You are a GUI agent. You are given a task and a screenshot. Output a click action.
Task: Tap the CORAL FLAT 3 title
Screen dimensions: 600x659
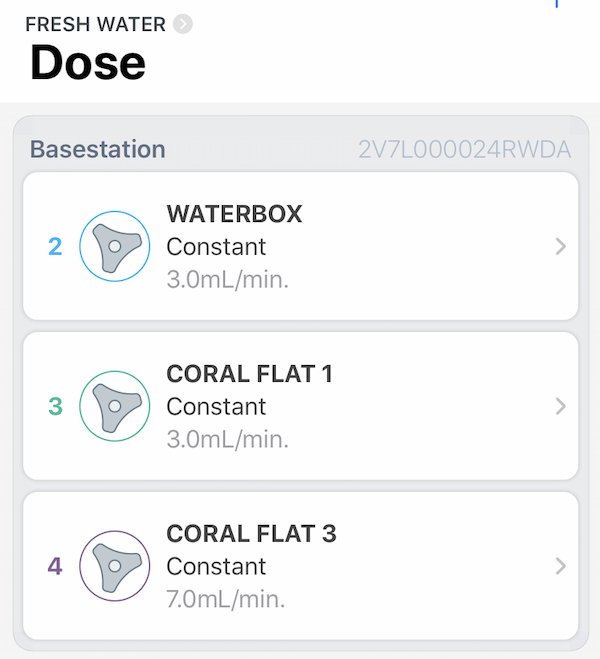251,533
